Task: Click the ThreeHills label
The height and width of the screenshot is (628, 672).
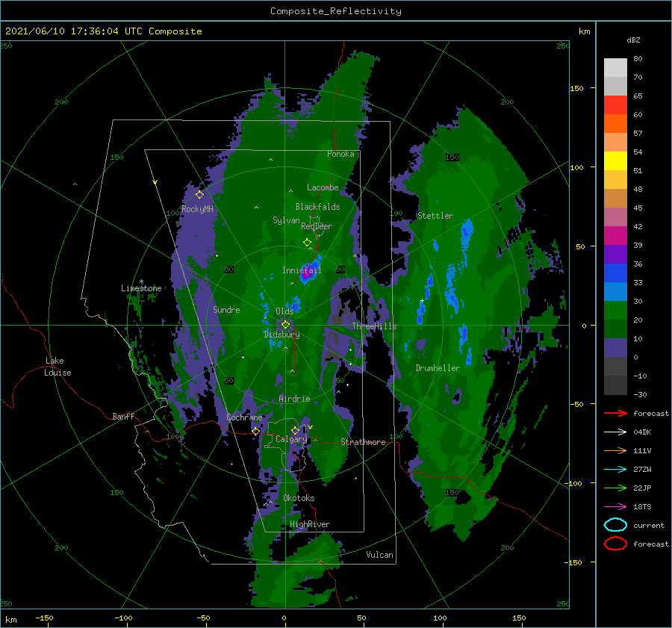Action: pyautogui.click(x=375, y=326)
